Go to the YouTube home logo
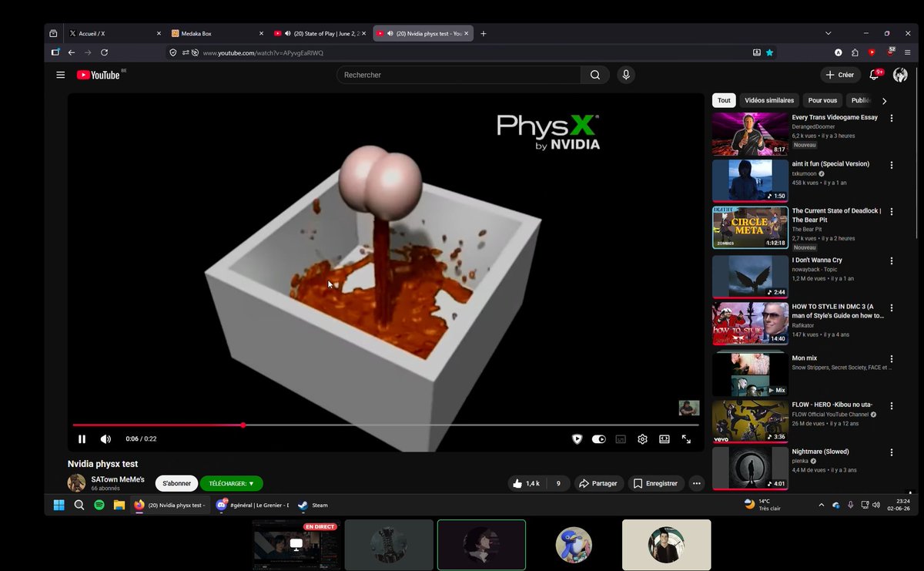 click(x=98, y=75)
